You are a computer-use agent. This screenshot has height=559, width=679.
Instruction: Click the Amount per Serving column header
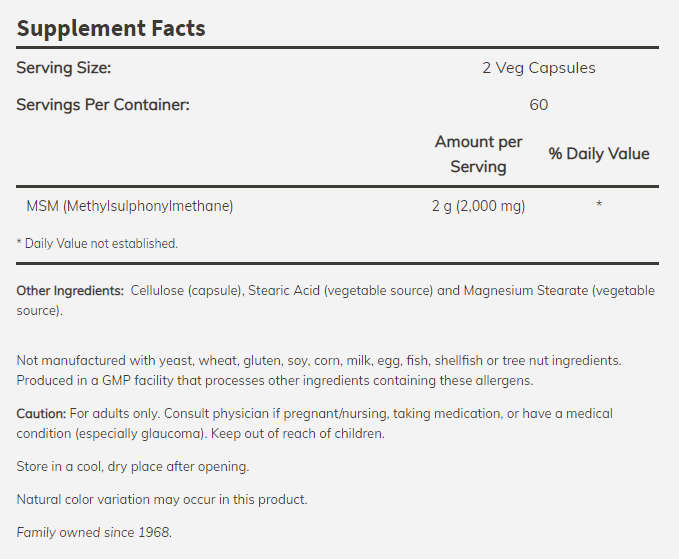478,154
